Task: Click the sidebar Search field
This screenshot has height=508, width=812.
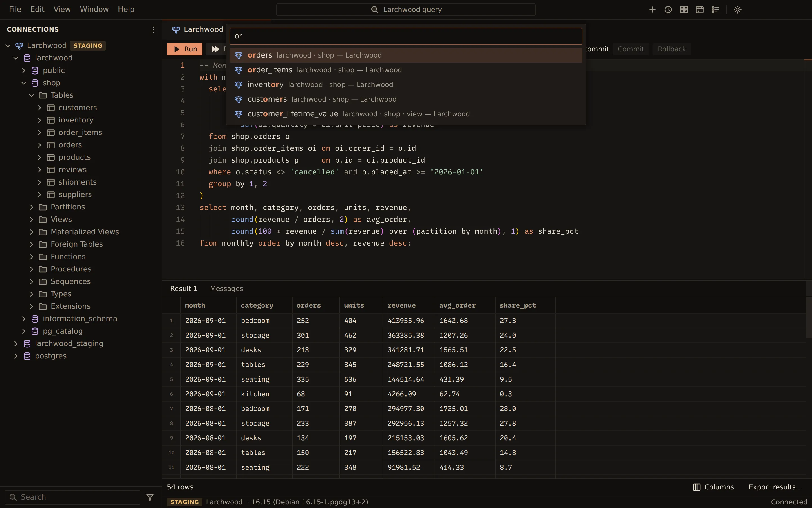Action: (72, 497)
